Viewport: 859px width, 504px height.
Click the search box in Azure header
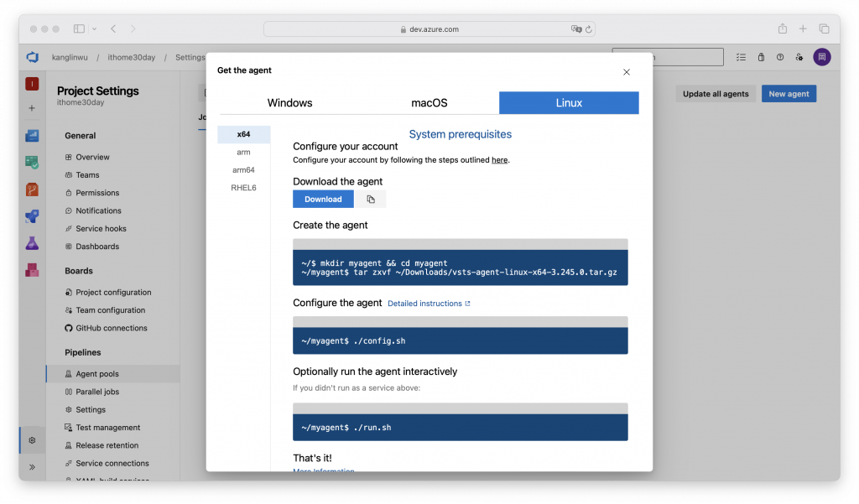point(667,57)
